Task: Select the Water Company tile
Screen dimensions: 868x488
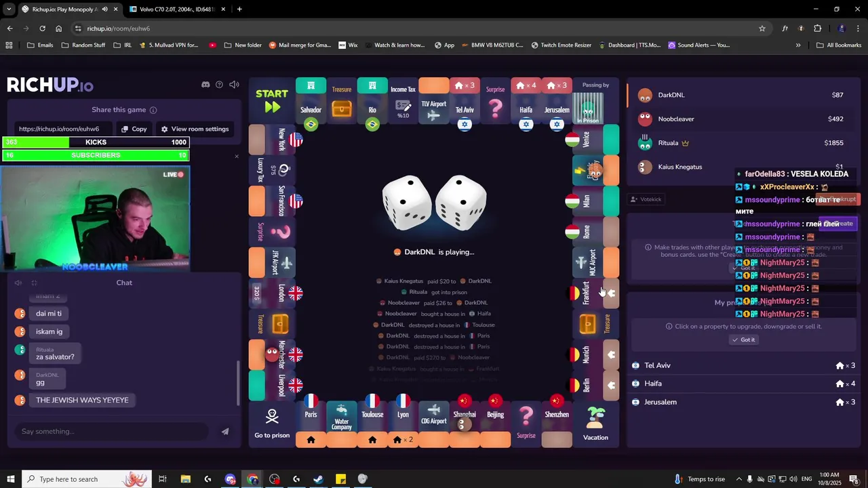Action: 342,424
